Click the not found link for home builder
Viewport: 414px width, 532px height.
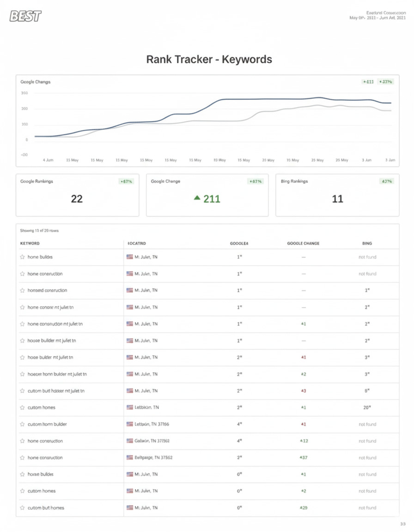[x=366, y=257]
